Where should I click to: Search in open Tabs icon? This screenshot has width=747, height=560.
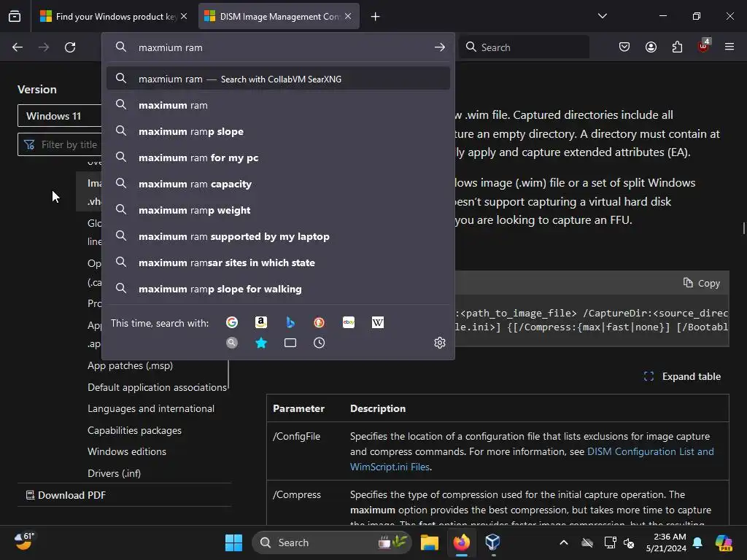click(x=290, y=343)
